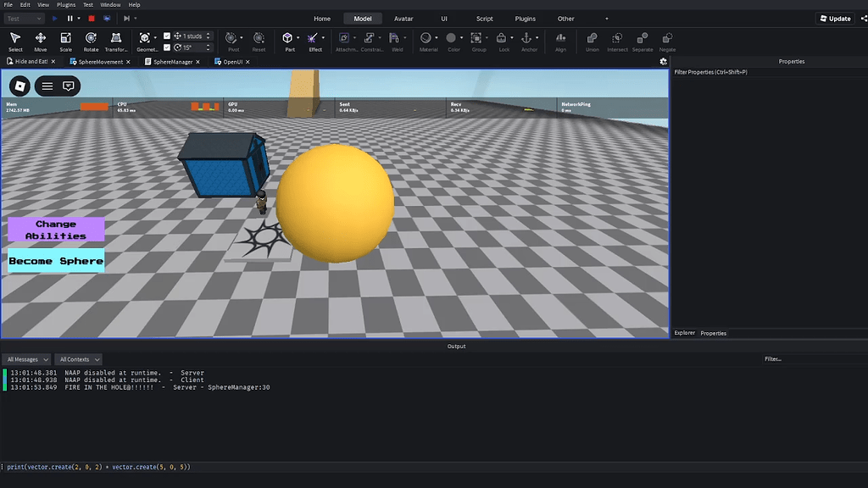Open the View menu
Screen dimensions: 868x488
43,4
